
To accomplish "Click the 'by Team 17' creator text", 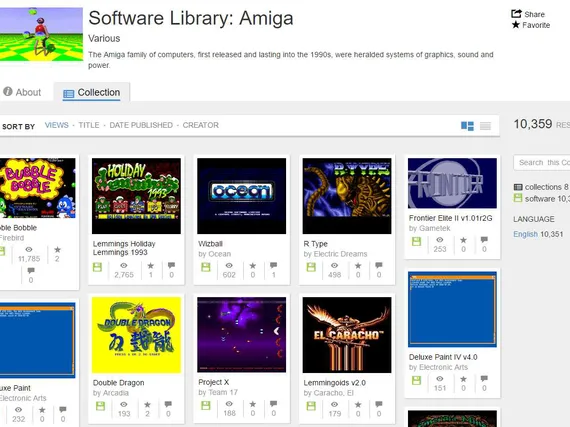I will 218,392.
